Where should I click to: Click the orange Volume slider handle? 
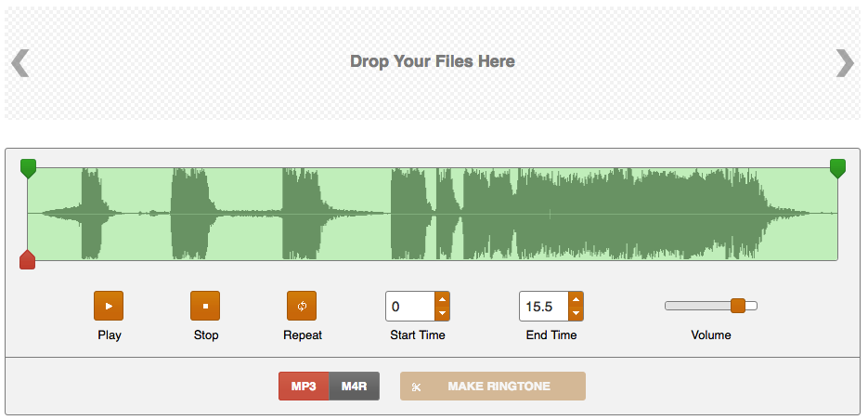[x=738, y=306]
